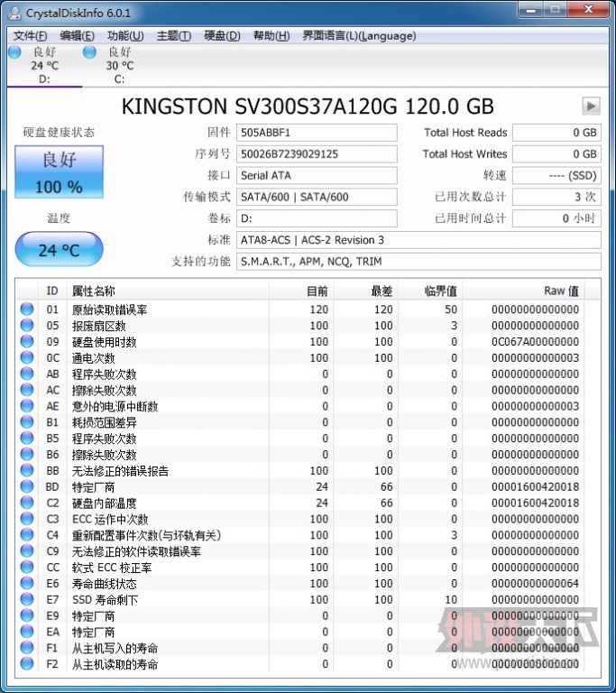Select the 硬盘内部温度 attribute name

tap(105, 503)
